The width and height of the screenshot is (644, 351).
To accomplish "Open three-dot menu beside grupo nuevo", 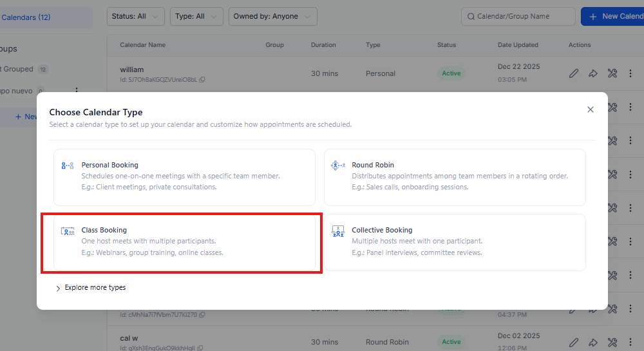I will (x=77, y=91).
